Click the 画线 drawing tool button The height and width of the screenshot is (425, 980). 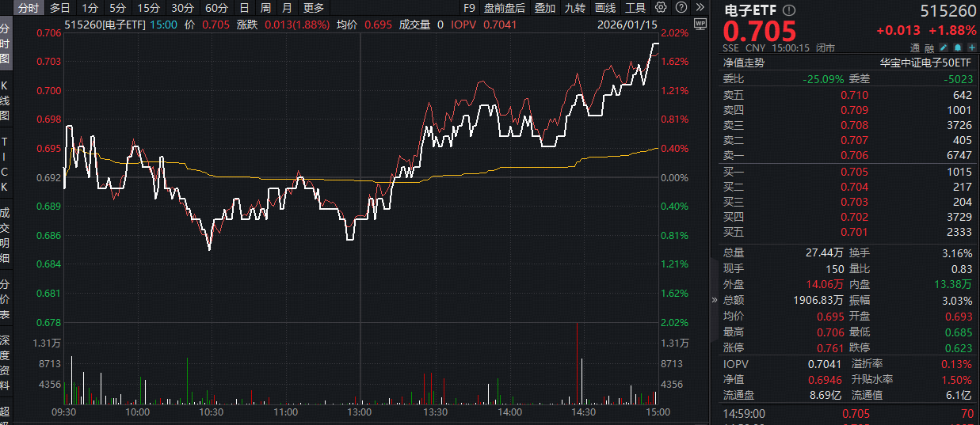click(x=605, y=8)
